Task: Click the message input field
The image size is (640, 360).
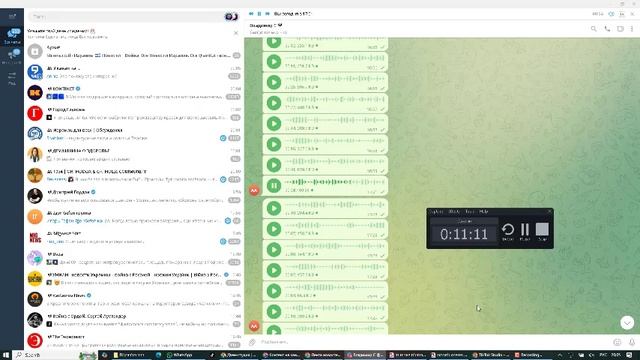Action: pyautogui.click(x=435, y=342)
